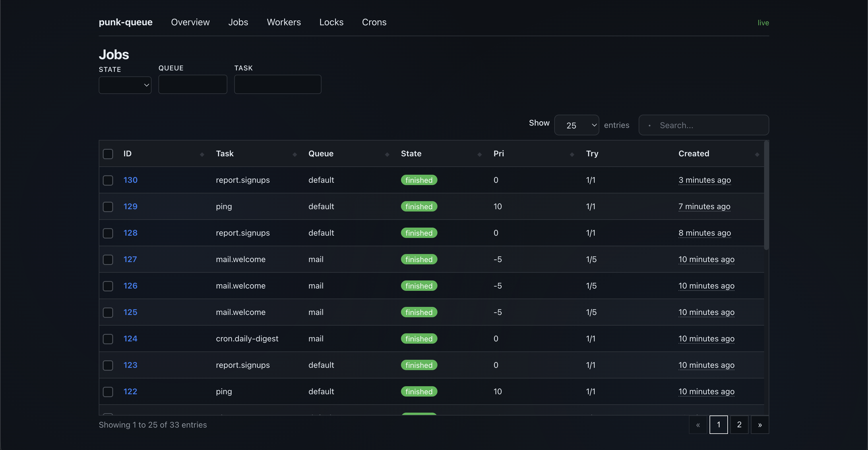The width and height of the screenshot is (868, 450).
Task: Click the live status indicator
Action: [763, 23]
